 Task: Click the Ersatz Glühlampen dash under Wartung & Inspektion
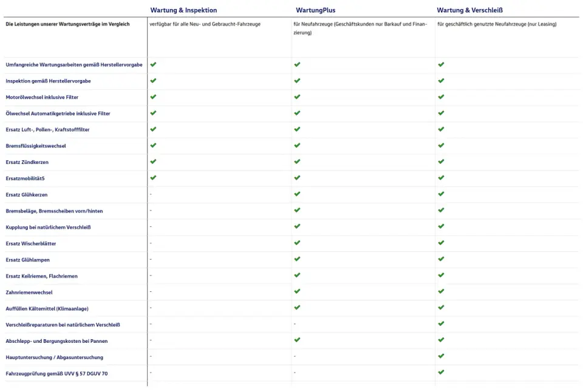151,259
